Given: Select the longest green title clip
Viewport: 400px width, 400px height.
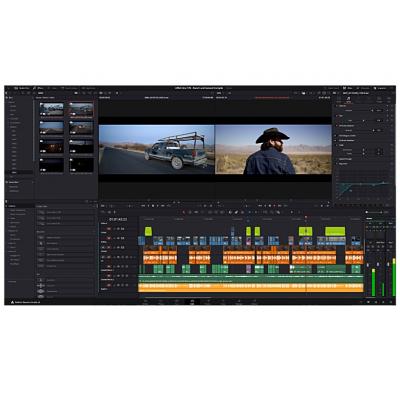Looking at the screenshot, I should click(x=335, y=231).
